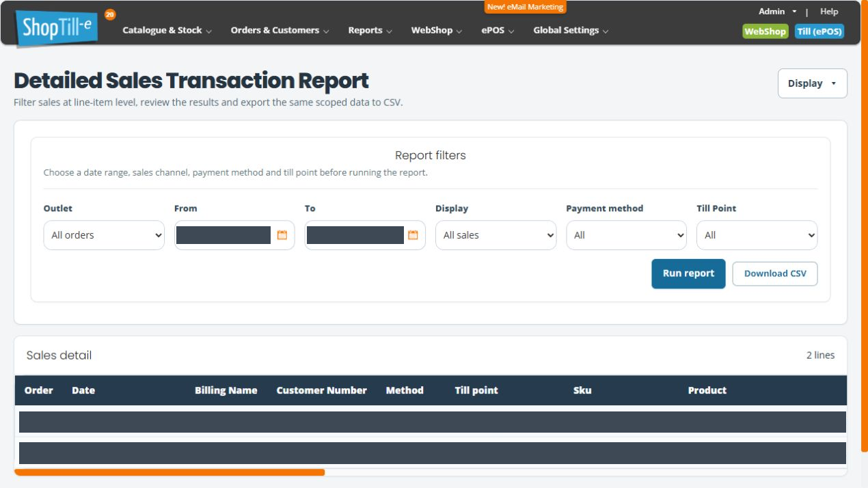Open the To date calendar icon
868x488 pixels.
point(413,235)
